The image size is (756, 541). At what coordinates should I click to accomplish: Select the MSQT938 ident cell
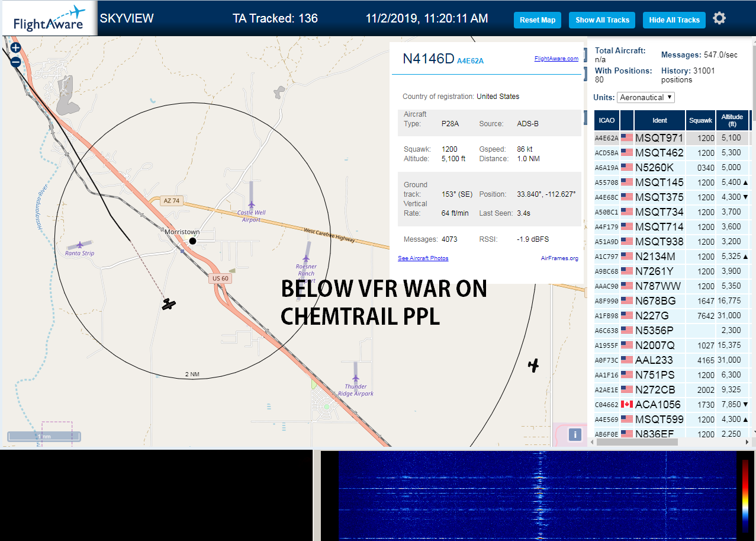[660, 242]
